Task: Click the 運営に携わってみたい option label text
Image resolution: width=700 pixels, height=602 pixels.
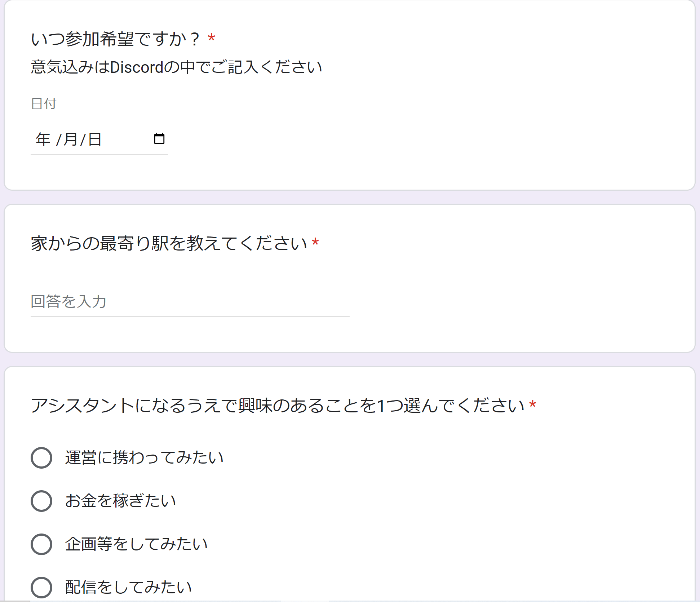Action: 144,457
